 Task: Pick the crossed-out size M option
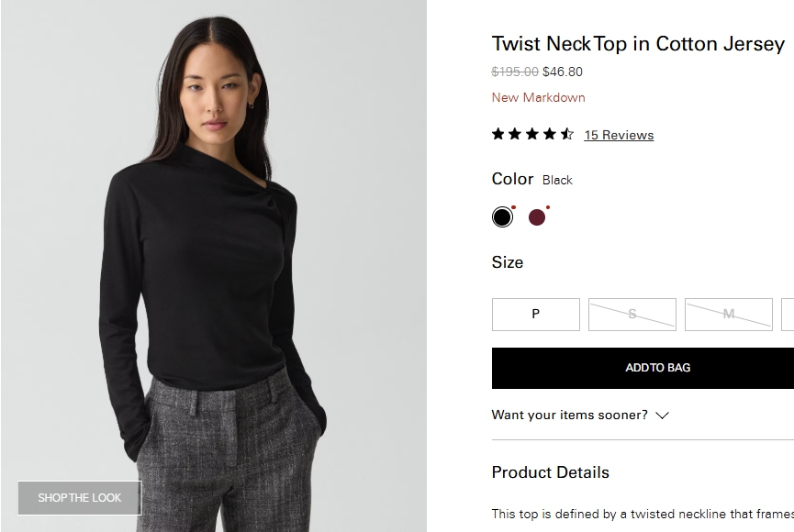728,314
